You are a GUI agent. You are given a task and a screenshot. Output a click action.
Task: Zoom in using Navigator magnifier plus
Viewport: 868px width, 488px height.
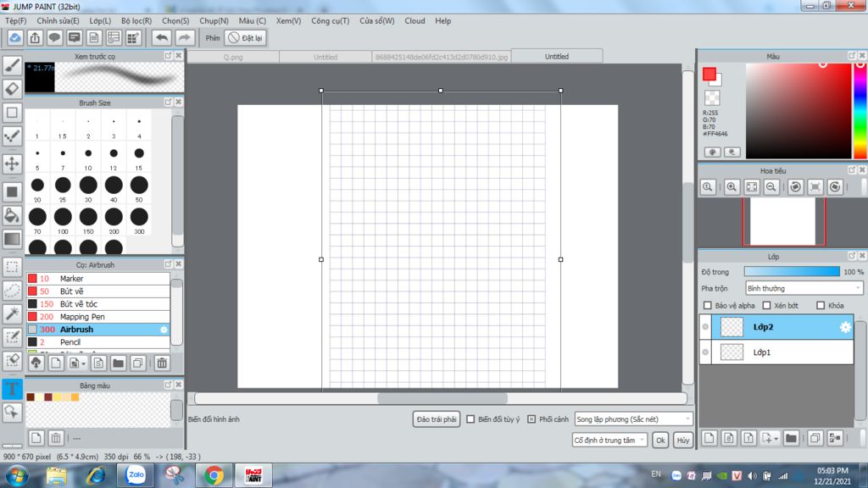point(732,187)
